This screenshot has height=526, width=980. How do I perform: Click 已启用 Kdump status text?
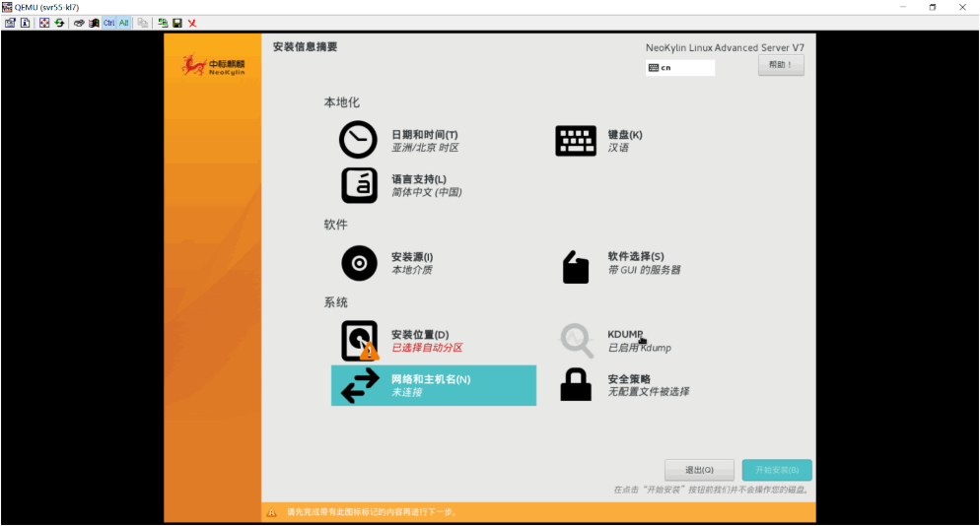[640, 348]
